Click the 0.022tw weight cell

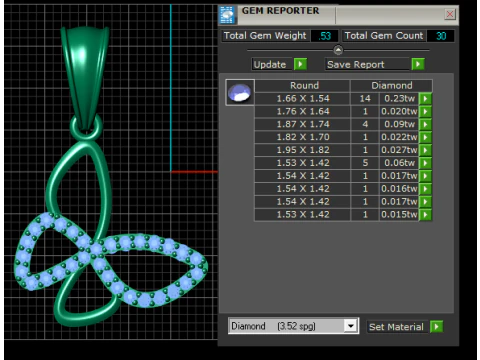pos(399,137)
